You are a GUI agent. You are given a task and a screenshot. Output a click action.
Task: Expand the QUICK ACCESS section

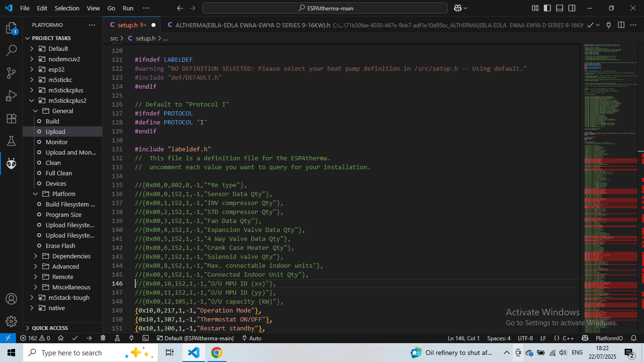[50, 328]
